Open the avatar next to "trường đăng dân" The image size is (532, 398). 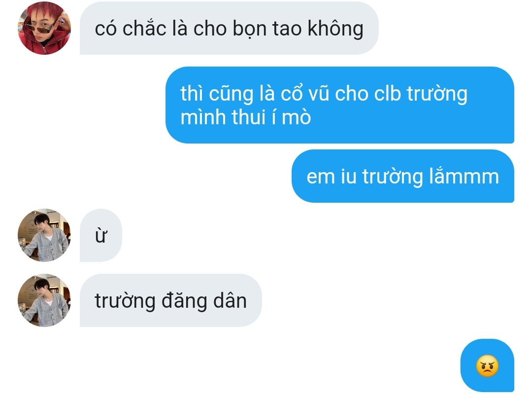tap(44, 300)
